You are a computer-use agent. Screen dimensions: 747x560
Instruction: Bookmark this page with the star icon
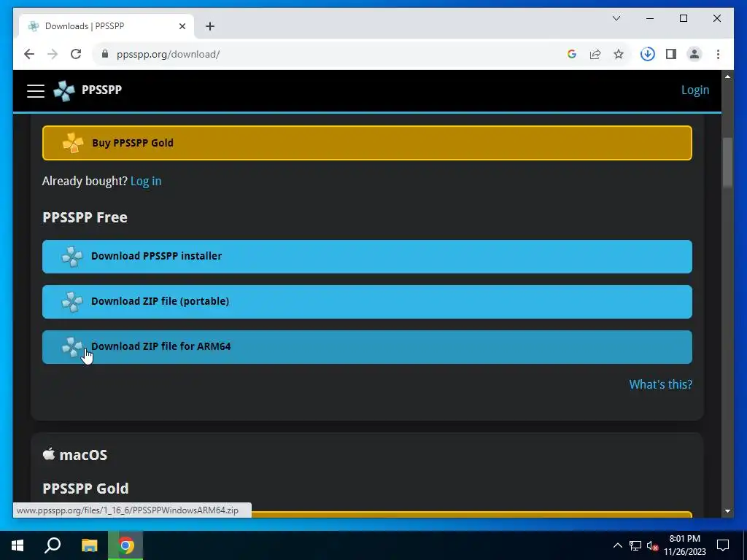click(619, 54)
